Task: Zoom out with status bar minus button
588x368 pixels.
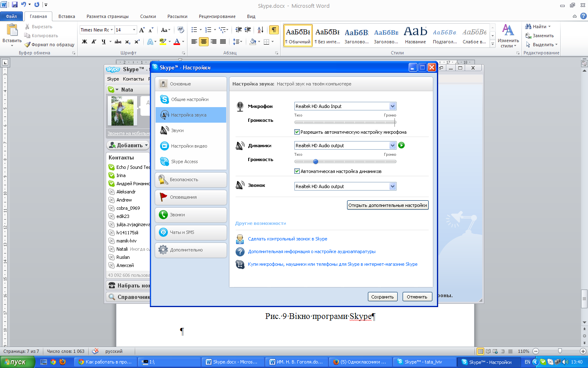Action: pos(536,351)
